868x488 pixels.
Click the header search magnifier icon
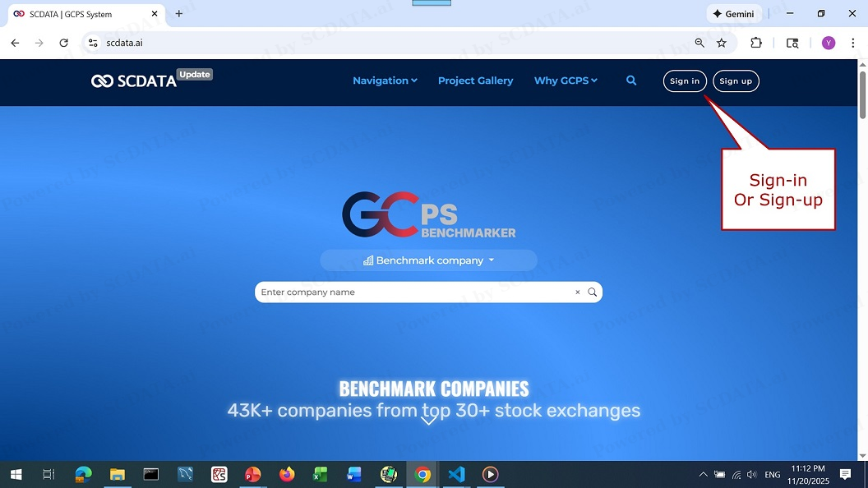click(631, 81)
